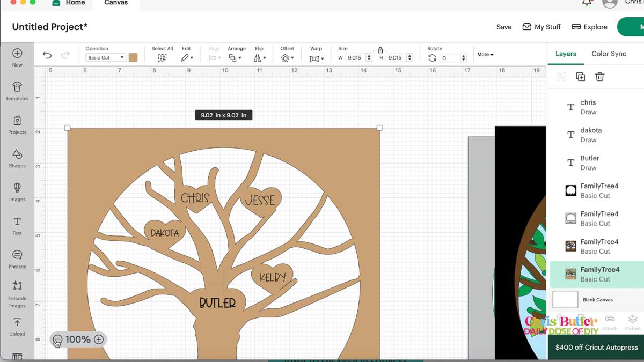Toggle the size aspect ratio lock

[380, 50]
